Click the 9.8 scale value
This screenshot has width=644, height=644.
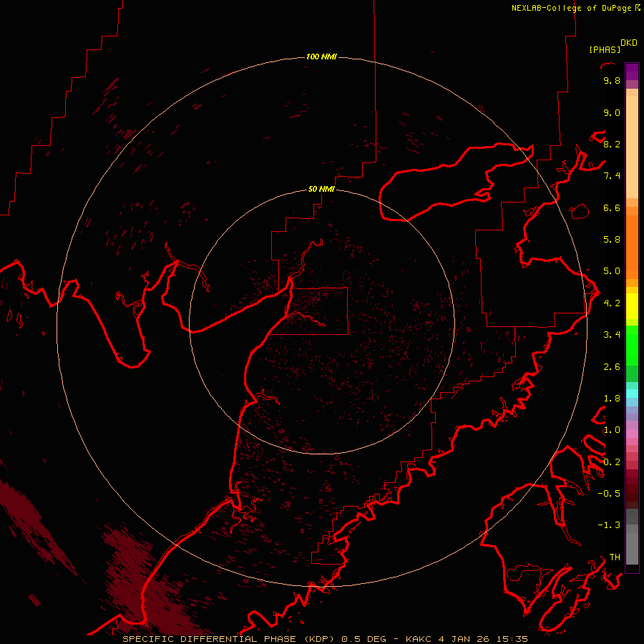(x=612, y=81)
